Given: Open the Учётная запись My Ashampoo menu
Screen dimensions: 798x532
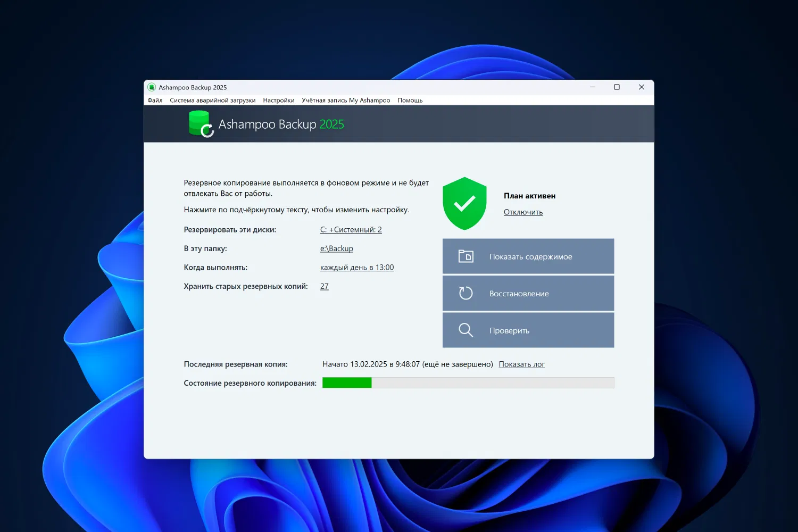Looking at the screenshot, I should tap(346, 100).
